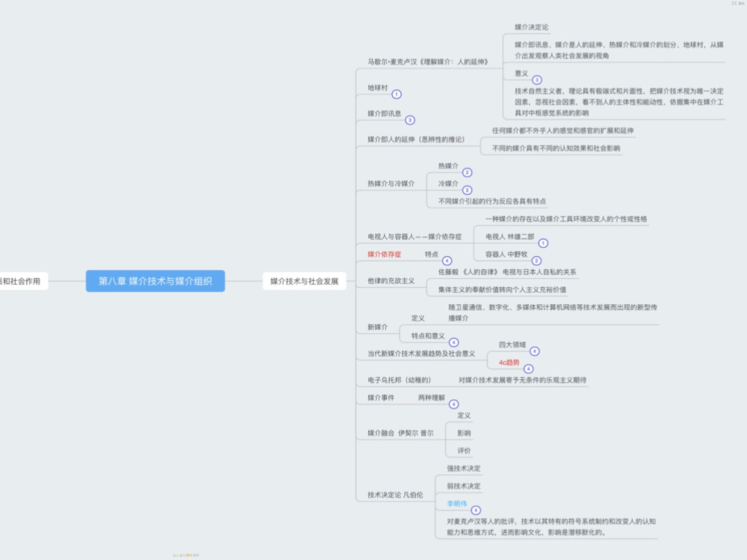Select the 马歇尔·麦克卢汉《理解媒介：人的延伸》 node
Image resolution: width=747 pixels, height=560 pixels.
(x=428, y=62)
